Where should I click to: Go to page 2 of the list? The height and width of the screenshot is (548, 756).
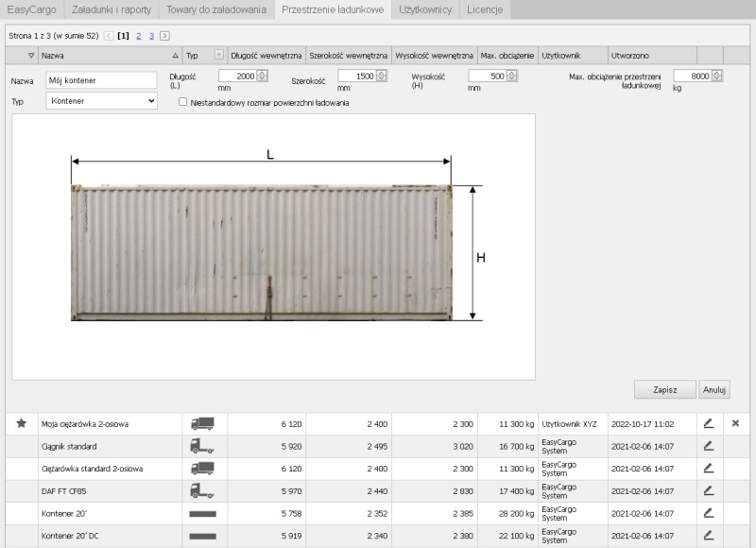pyautogui.click(x=139, y=36)
